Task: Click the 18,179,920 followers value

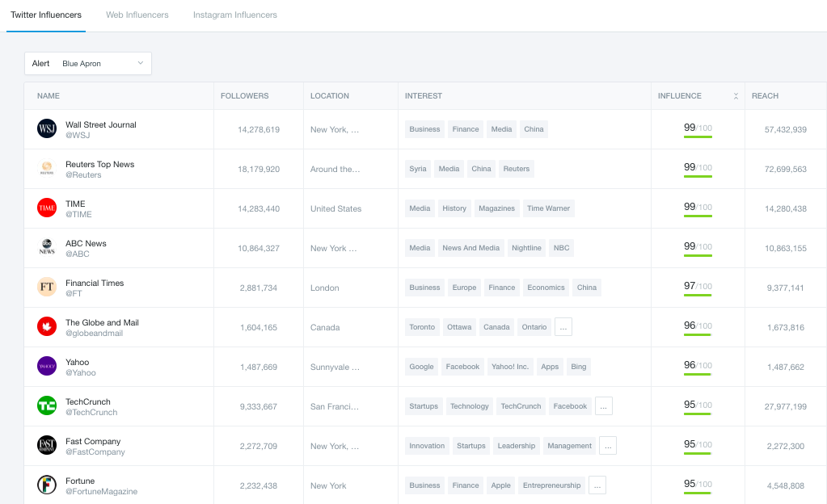Action: [x=259, y=170]
